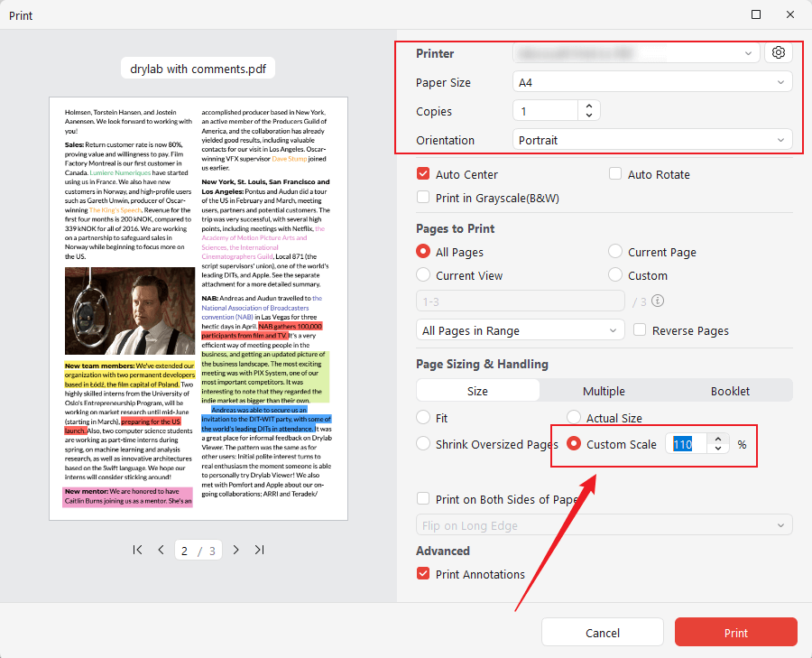Image resolution: width=812 pixels, height=658 pixels.
Task: Check the Reverse Pages option
Action: coord(640,330)
